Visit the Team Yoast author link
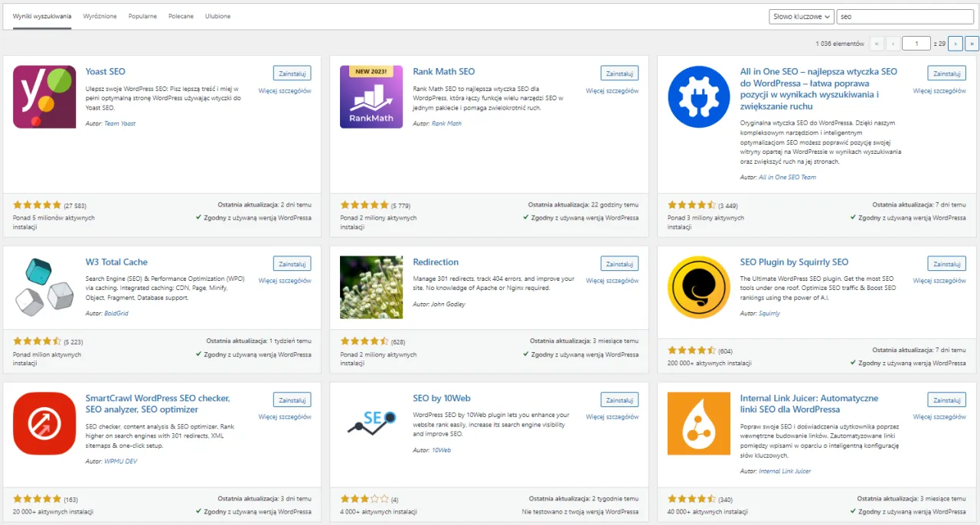 [120, 123]
